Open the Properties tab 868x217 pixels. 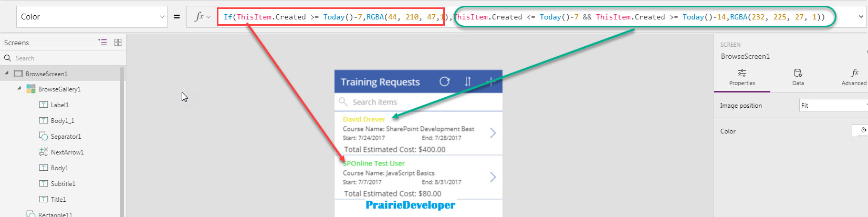(742, 77)
